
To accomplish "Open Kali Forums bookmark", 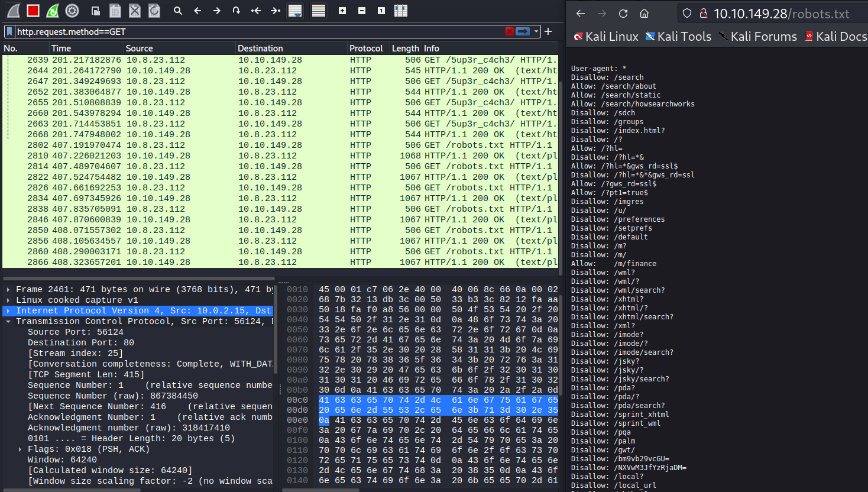I will point(757,37).
